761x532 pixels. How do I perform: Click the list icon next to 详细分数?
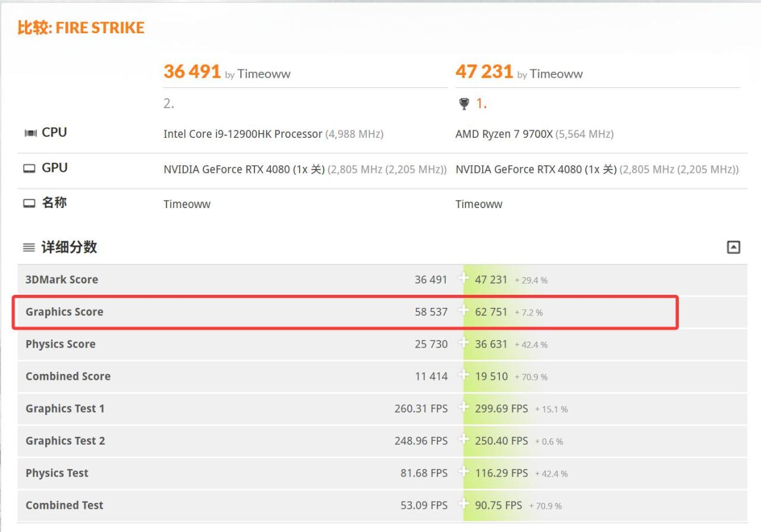29,247
